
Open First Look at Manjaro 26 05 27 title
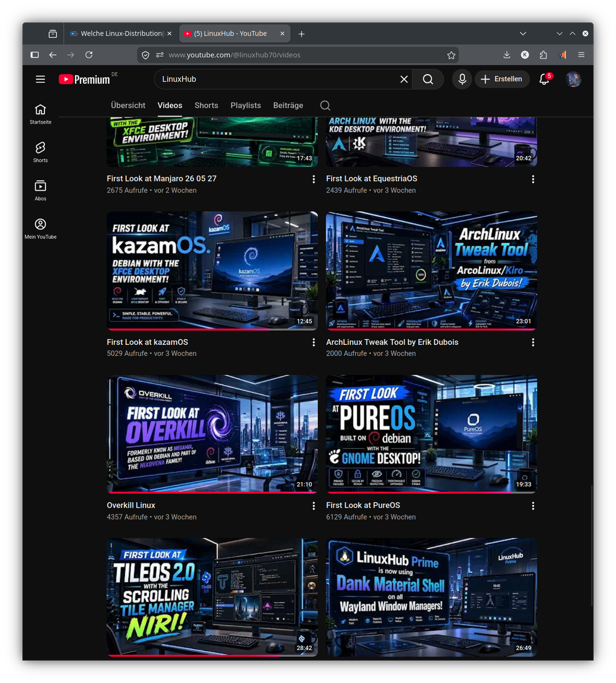pyautogui.click(x=162, y=179)
